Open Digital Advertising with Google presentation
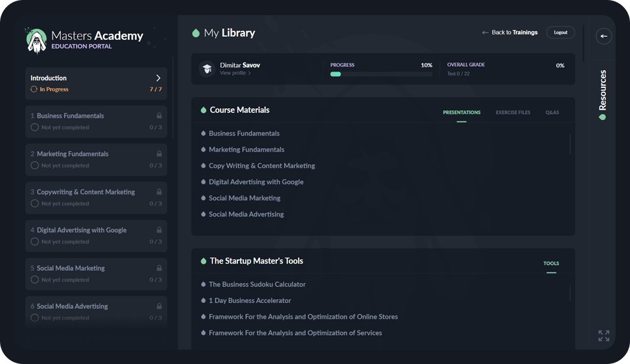630x364 pixels. point(256,182)
